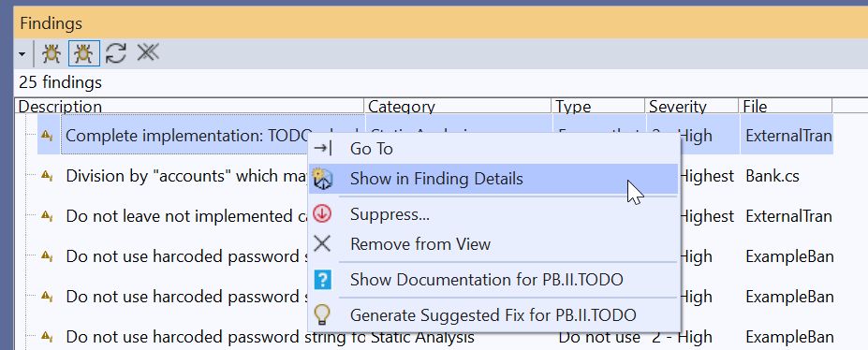
Task: Toggle the highlighted second bug filter button
Action: pyautogui.click(x=84, y=53)
